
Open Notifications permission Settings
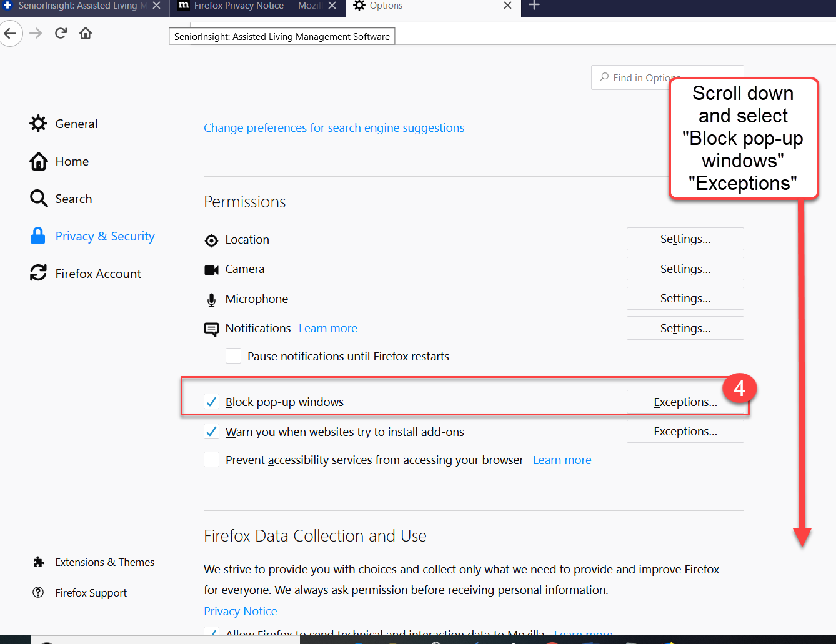pyautogui.click(x=685, y=328)
